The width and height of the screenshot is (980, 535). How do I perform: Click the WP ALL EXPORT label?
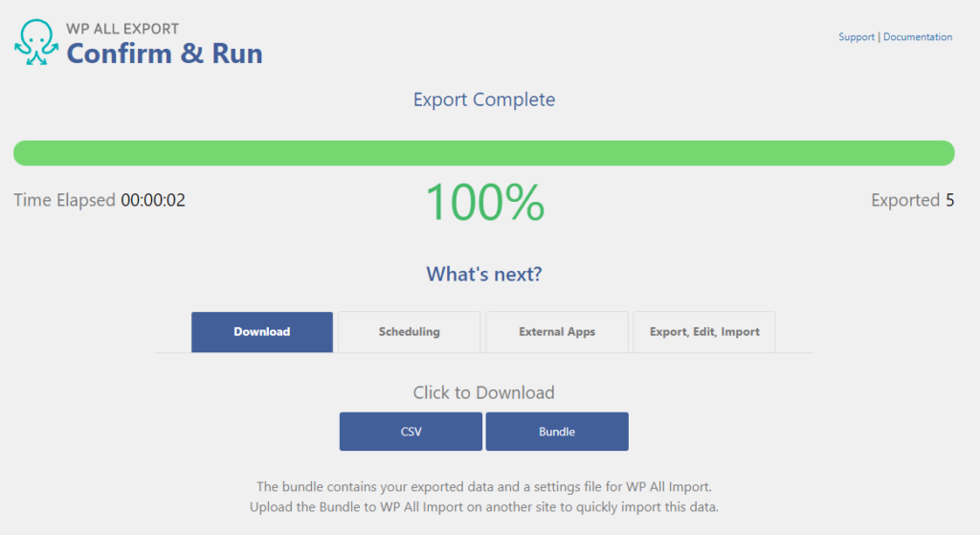(x=122, y=29)
